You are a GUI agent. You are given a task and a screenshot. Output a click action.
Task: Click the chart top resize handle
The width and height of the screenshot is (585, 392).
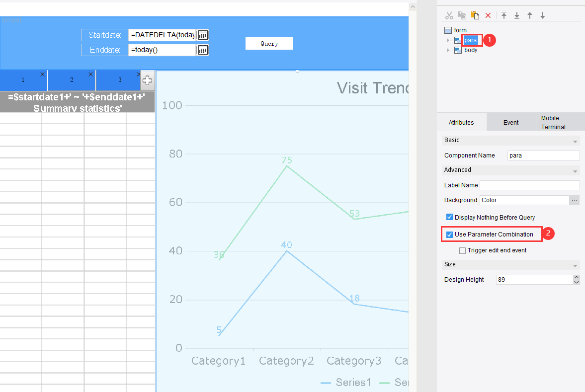click(297, 71)
